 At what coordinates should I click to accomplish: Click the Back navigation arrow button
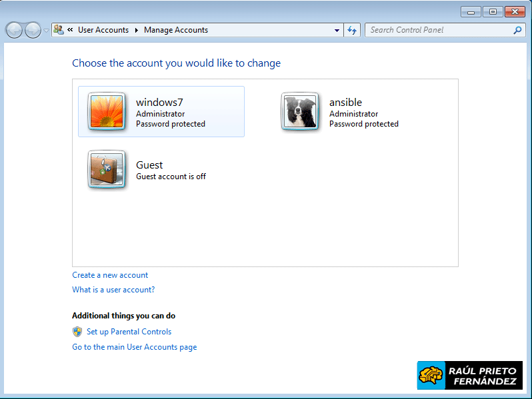point(14,30)
